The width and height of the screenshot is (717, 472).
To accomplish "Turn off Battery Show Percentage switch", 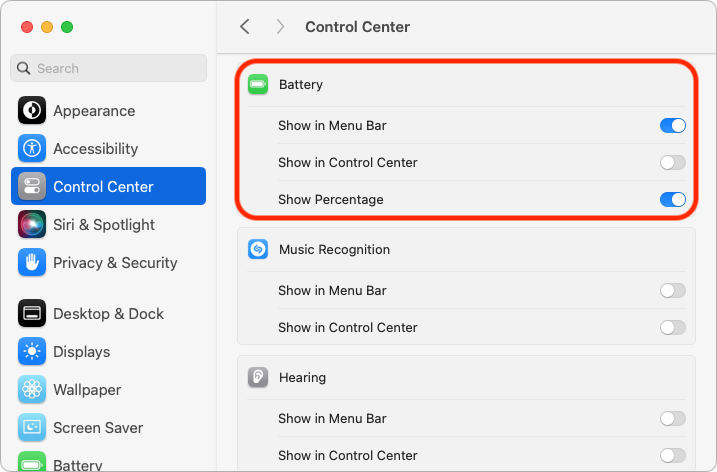I will click(673, 200).
